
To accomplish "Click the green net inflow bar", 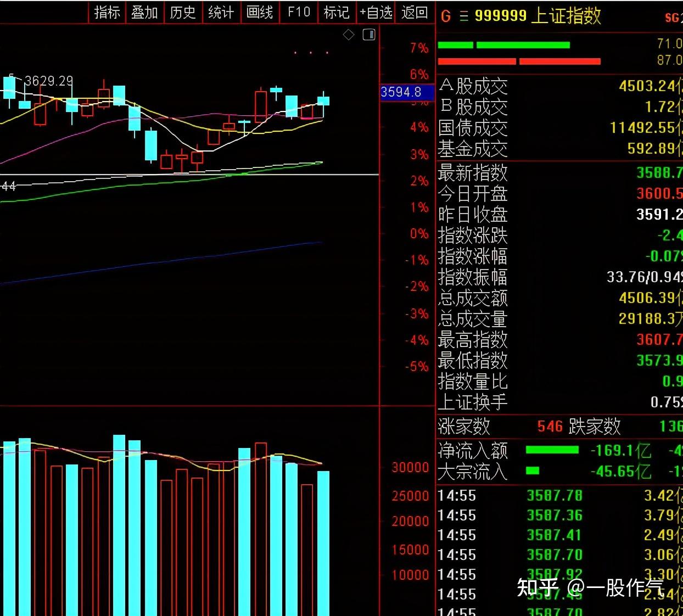I will click(552, 450).
